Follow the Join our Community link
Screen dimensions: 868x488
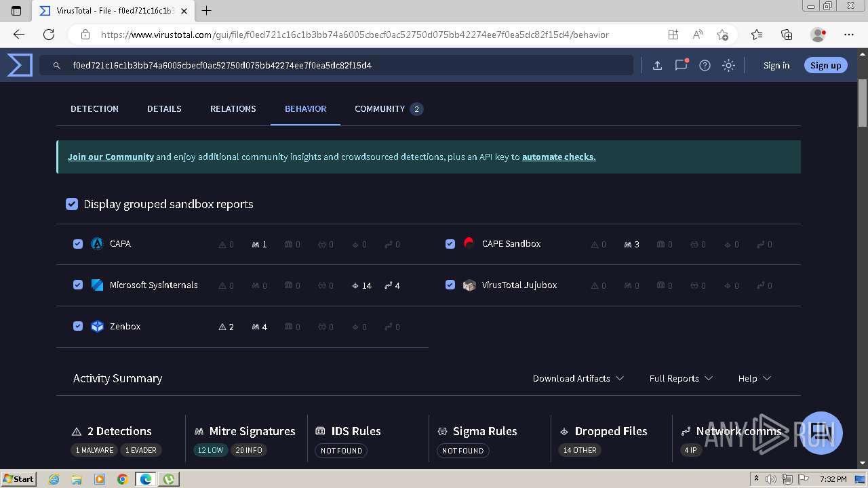pos(111,157)
